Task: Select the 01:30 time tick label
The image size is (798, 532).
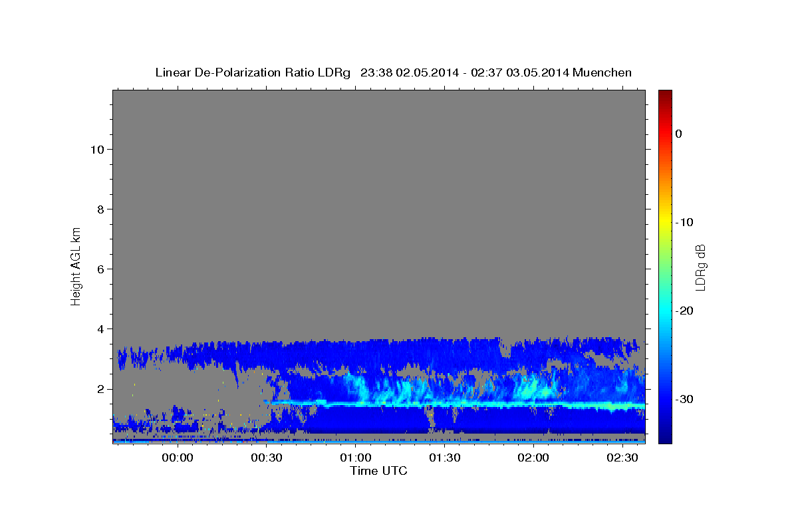Action: 444,458
